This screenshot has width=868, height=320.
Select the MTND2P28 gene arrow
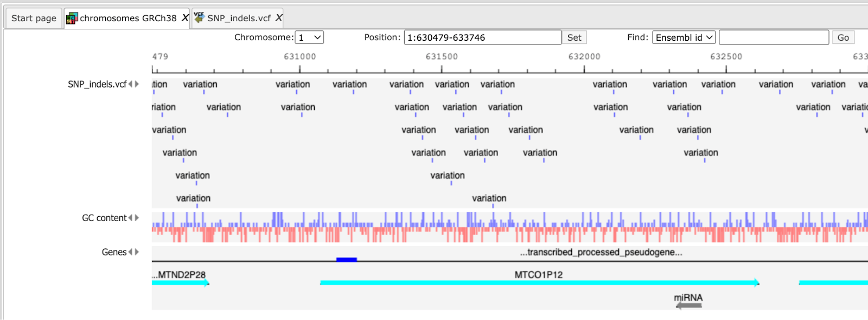coord(180,283)
